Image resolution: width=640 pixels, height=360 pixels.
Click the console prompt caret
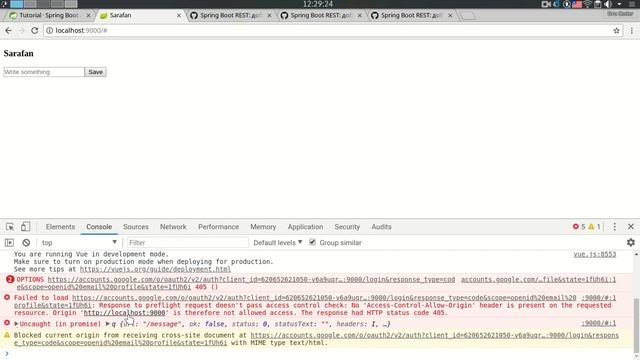pos(7,354)
